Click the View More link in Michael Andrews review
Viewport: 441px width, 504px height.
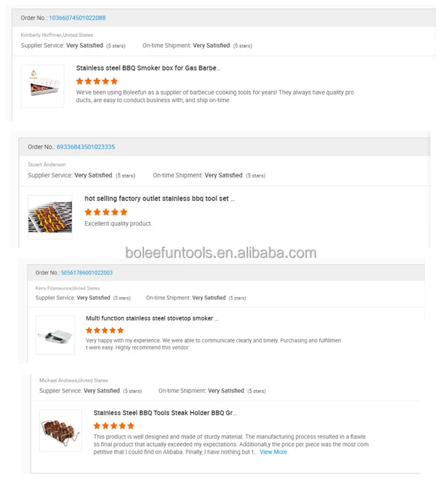[x=273, y=452]
